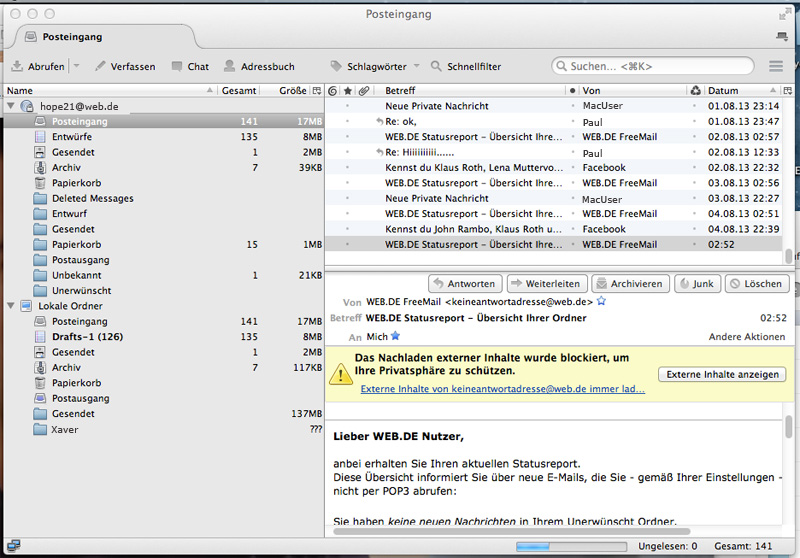800x558 pixels.
Task: Click the Schnellfilter quick filter icon
Action: point(436,66)
